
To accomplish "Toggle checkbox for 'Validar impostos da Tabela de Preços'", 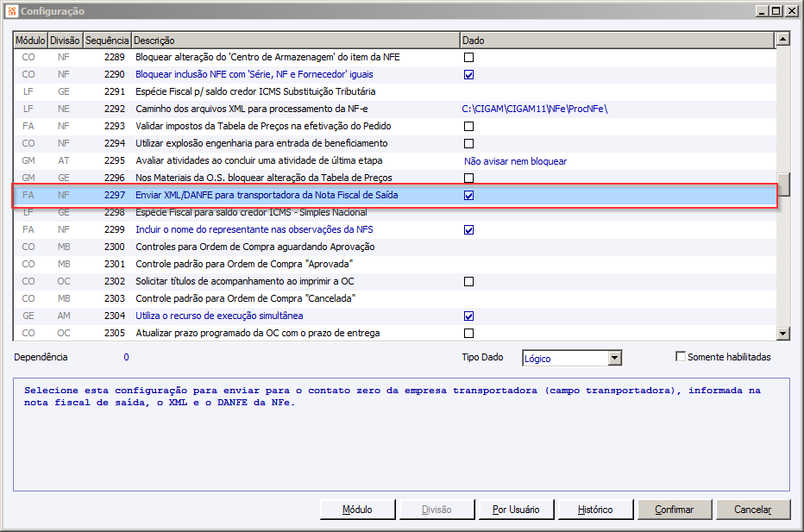I will (x=468, y=126).
